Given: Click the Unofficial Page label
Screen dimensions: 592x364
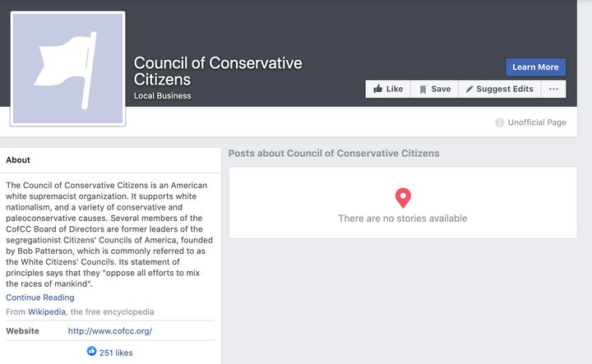Looking at the screenshot, I should pos(537,122).
